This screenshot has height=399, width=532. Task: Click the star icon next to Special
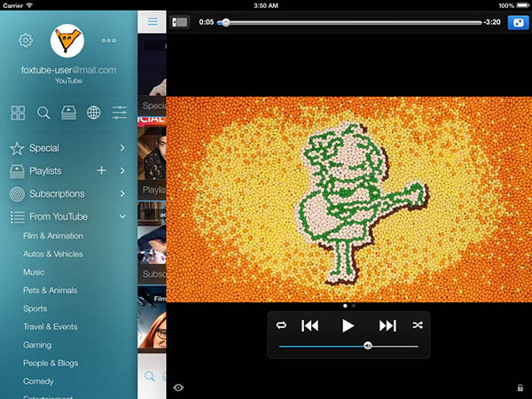click(17, 148)
